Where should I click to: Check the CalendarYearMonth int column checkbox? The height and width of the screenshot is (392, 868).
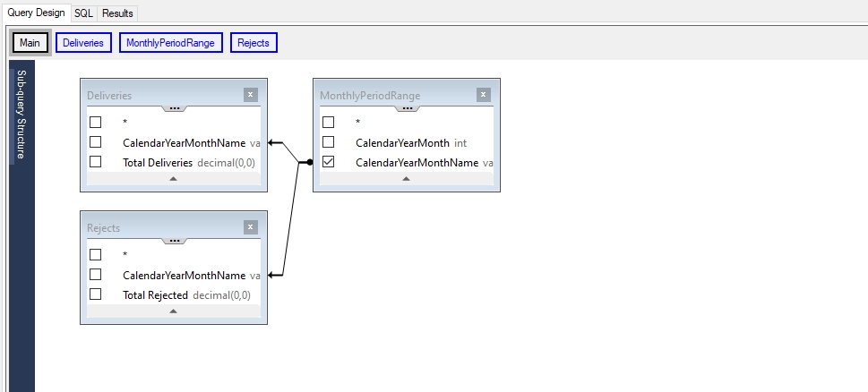click(328, 142)
